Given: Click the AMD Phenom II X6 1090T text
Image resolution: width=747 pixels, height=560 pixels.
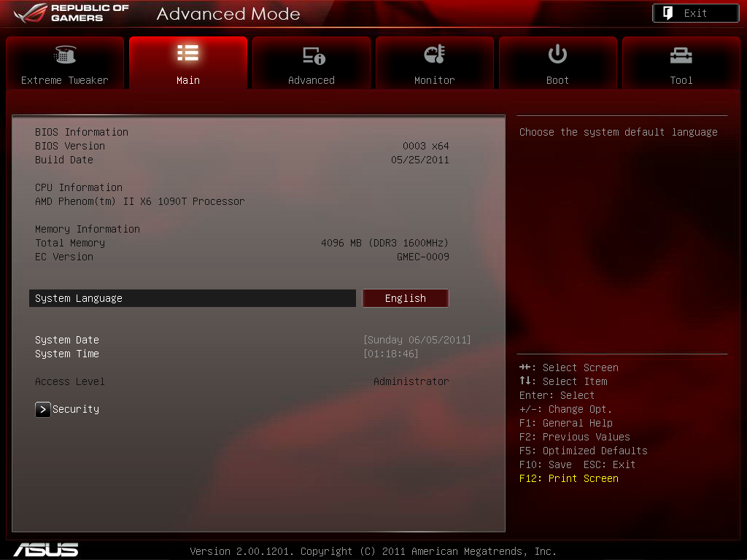Looking at the screenshot, I should point(139,201).
